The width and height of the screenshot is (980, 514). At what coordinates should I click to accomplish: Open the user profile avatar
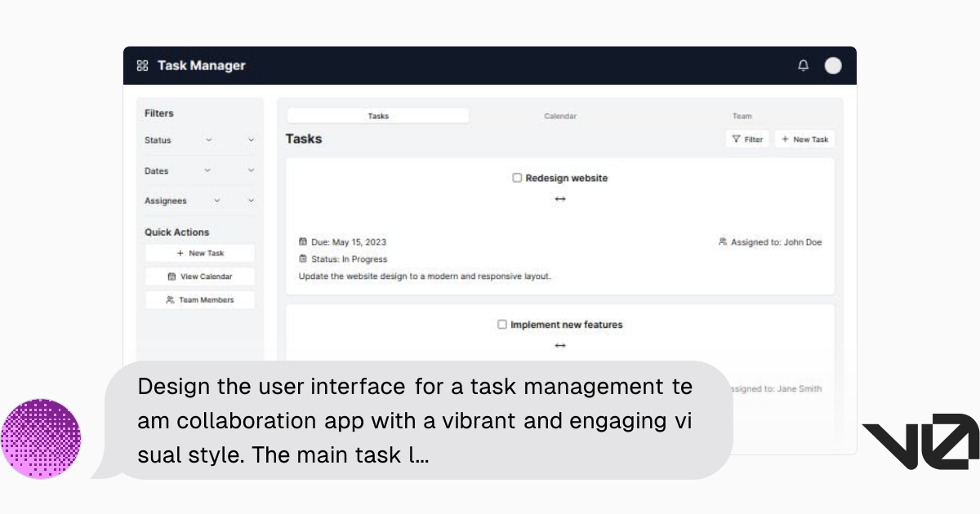(832, 66)
